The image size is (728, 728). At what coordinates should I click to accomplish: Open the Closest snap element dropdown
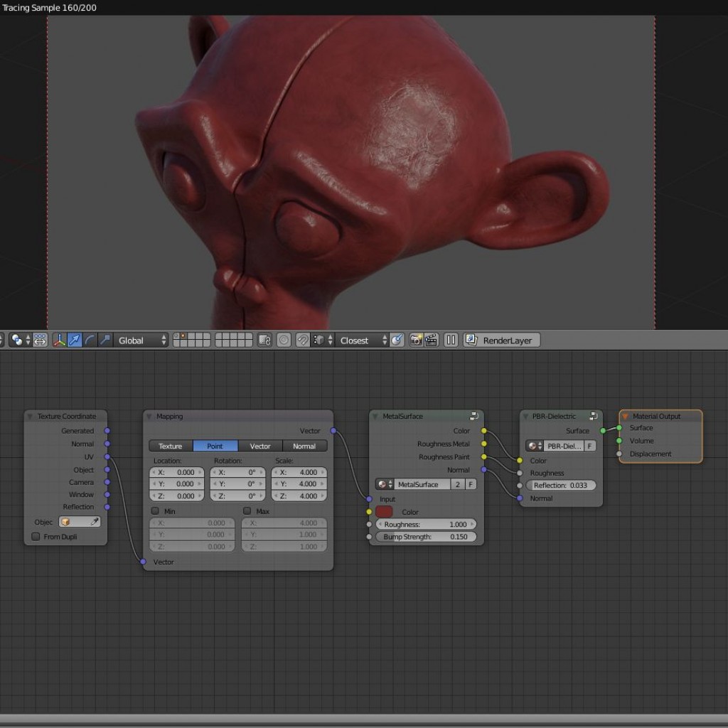(355, 340)
